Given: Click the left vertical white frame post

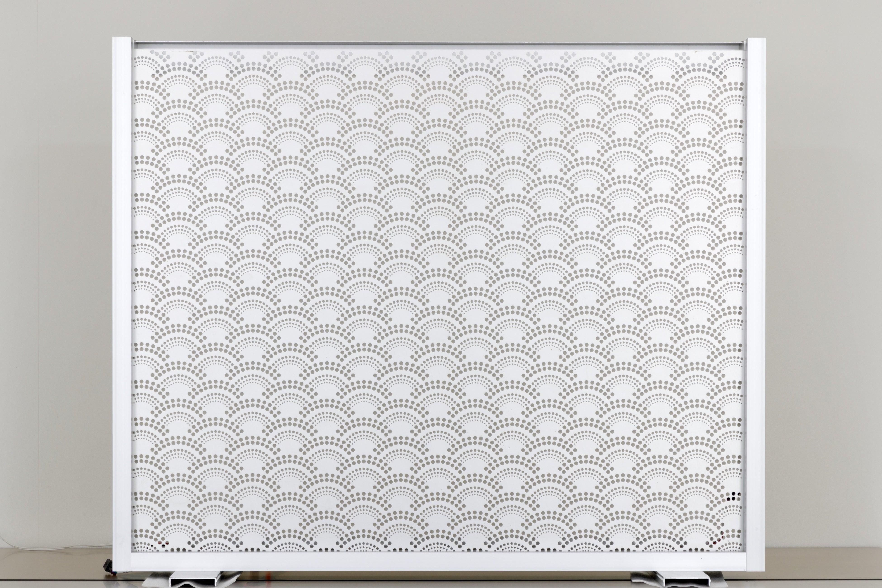Looking at the screenshot, I should click(x=122, y=300).
